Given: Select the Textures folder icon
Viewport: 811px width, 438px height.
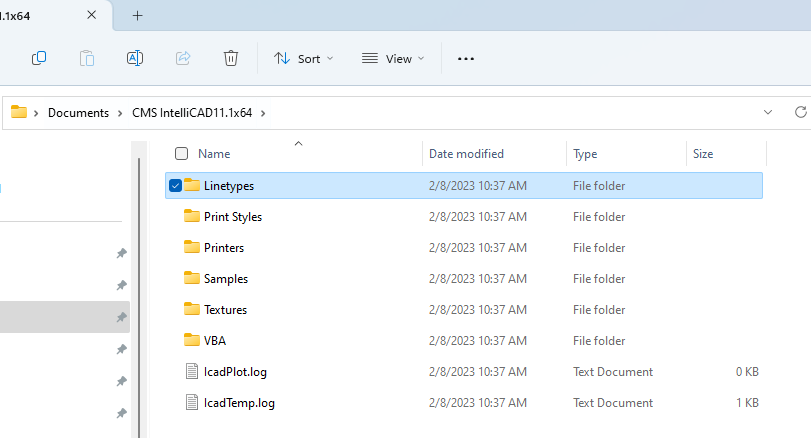Looking at the screenshot, I should click(192, 309).
